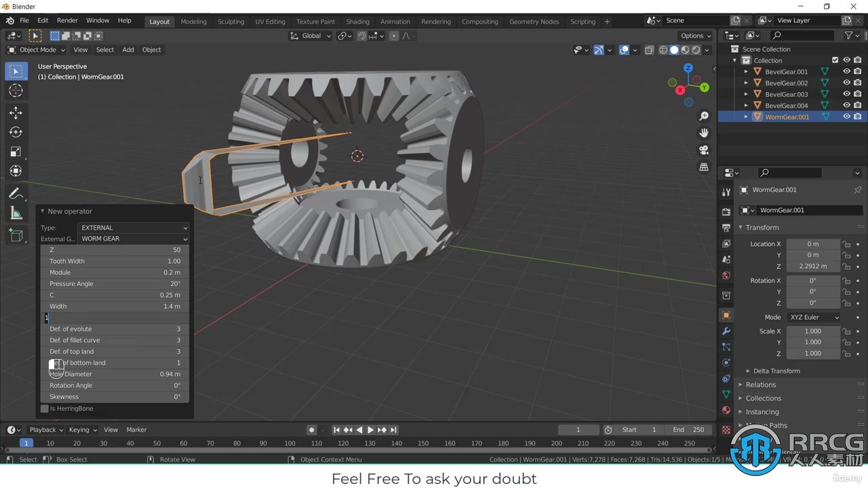868x488 pixels.
Task: Open the Keying popover in the timeline
Action: tap(83, 430)
